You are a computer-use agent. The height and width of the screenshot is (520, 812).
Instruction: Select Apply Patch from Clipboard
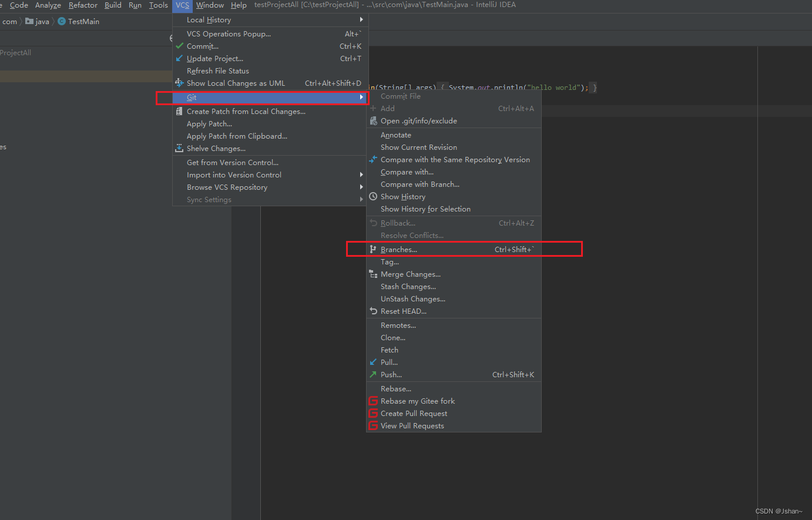[x=270, y=136]
